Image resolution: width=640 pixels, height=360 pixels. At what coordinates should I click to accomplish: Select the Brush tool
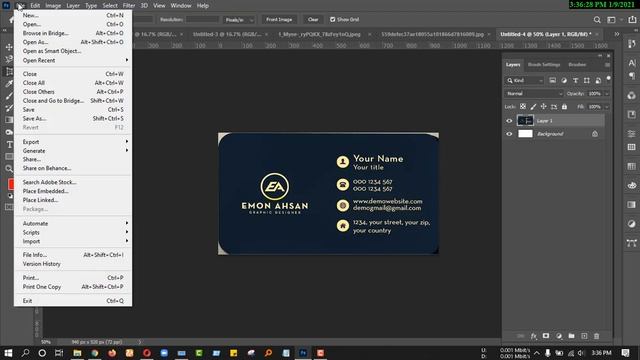tap(9, 96)
